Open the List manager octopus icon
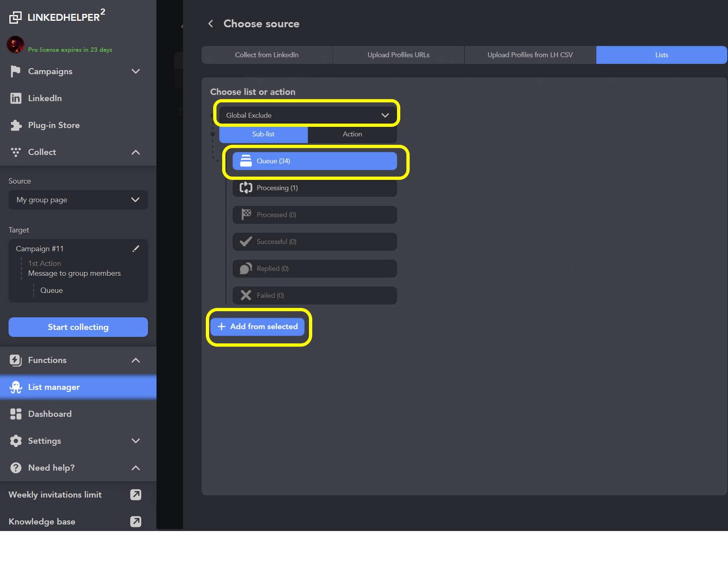This screenshot has height=582, width=728. 15,387
